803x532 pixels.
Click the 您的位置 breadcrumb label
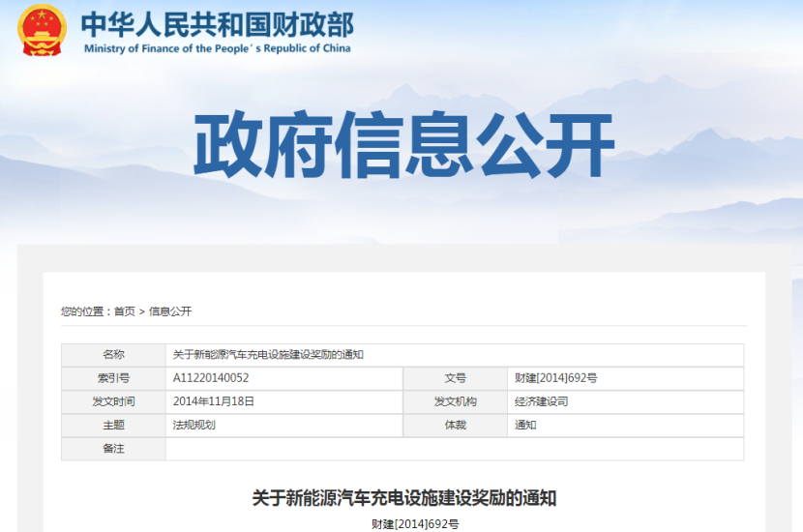click(x=82, y=311)
